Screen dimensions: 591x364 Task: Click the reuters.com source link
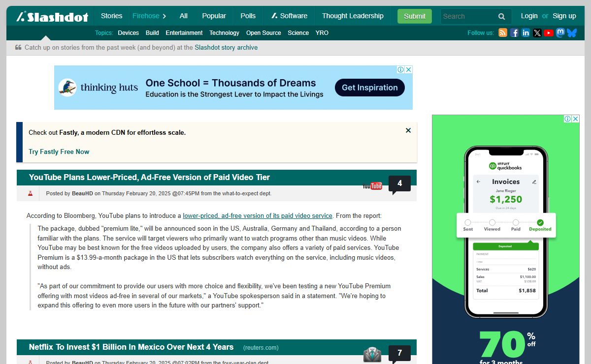point(261,348)
